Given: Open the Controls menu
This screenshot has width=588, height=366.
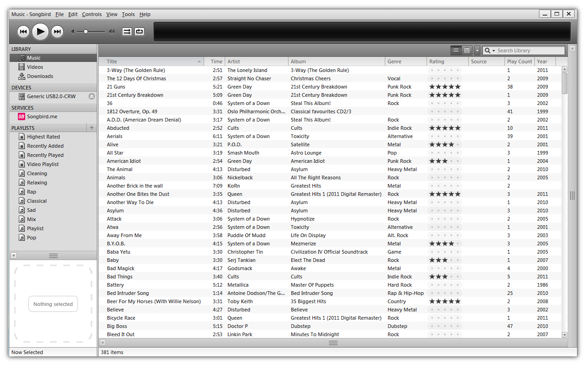Looking at the screenshot, I should [92, 14].
